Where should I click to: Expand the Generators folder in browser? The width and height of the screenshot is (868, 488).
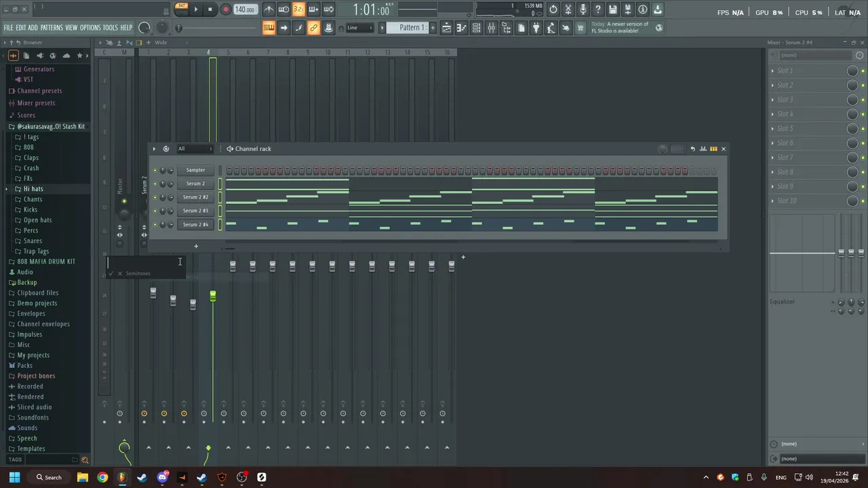pos(39,69)
